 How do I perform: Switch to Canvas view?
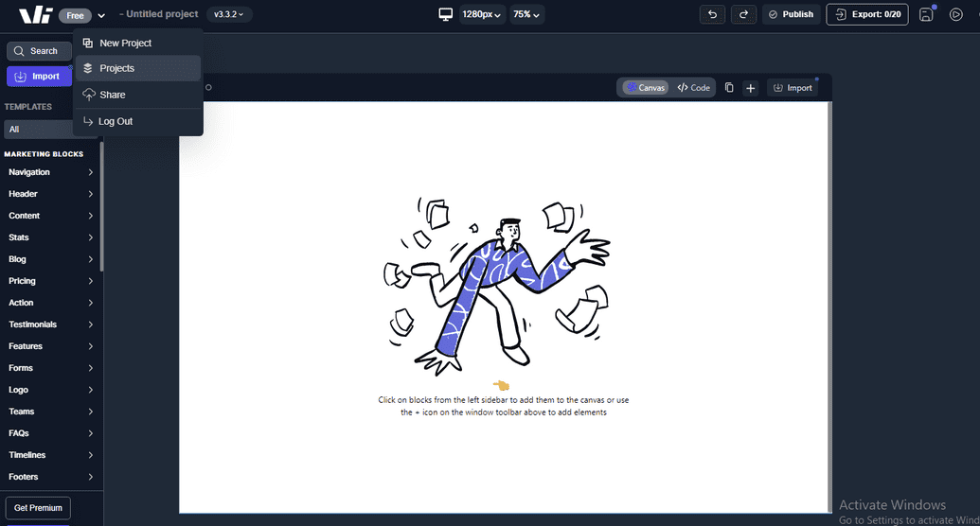646,88
